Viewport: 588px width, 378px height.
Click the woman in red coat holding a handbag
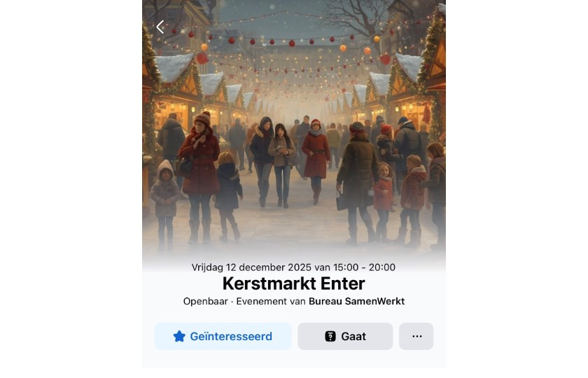(x=200, y=176)
